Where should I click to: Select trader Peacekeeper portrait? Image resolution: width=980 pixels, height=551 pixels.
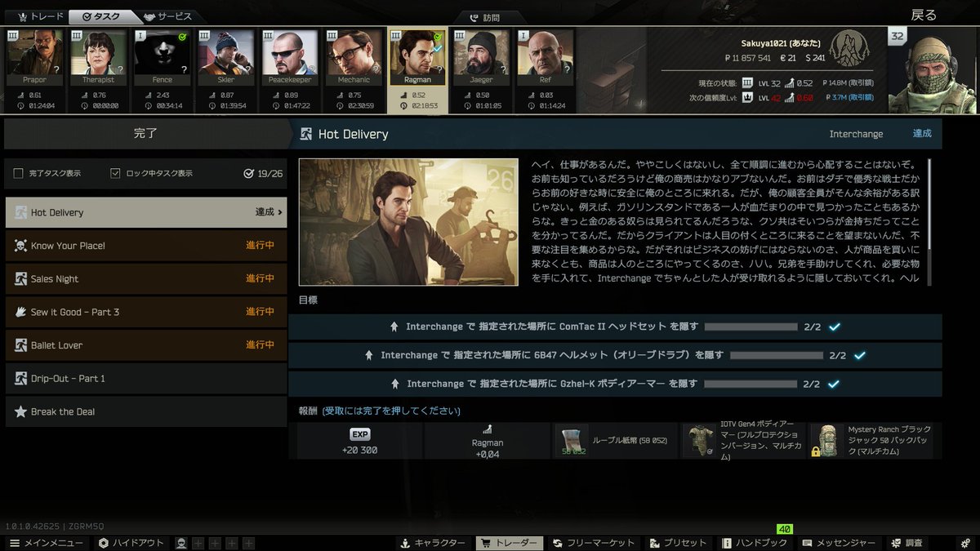[x=290, y=57]
